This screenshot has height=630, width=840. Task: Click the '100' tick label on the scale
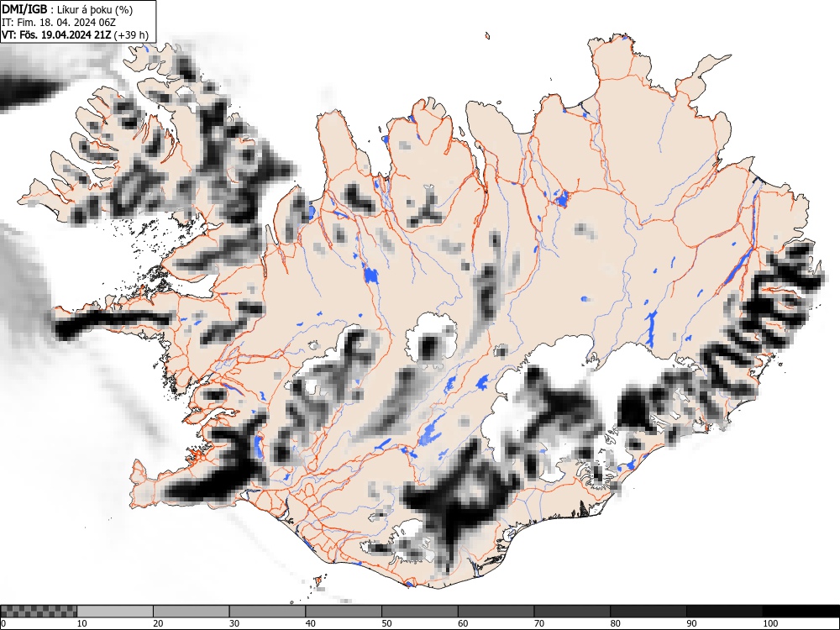click(x=769, y=623)
